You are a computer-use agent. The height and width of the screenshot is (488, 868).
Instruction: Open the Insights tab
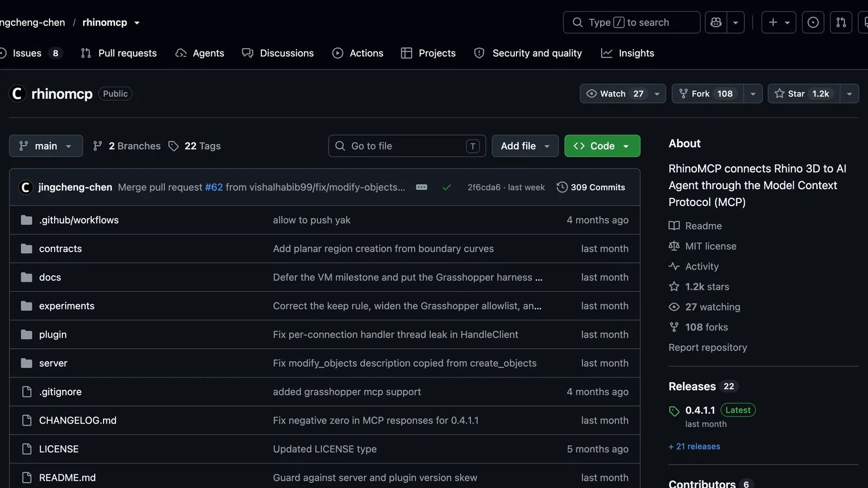click(628, 53)
